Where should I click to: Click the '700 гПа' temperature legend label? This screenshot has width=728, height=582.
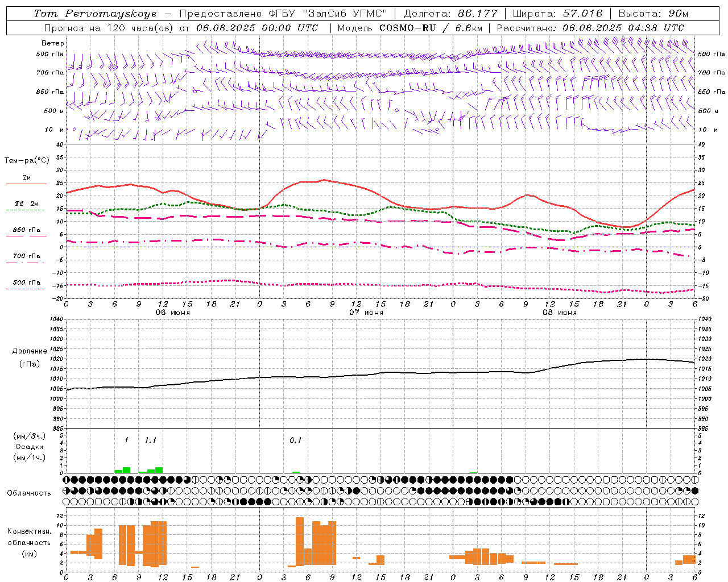tap(27, 256)
